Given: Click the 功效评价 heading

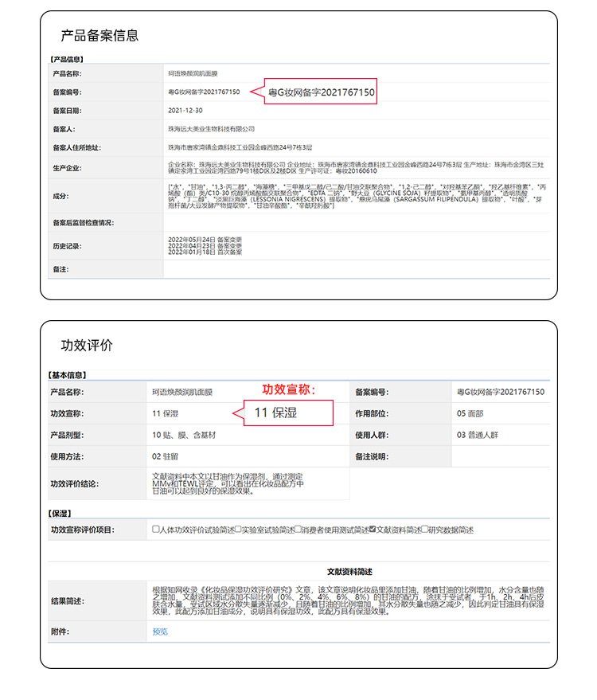Looking at the screenshot, I should click(87, 345).
